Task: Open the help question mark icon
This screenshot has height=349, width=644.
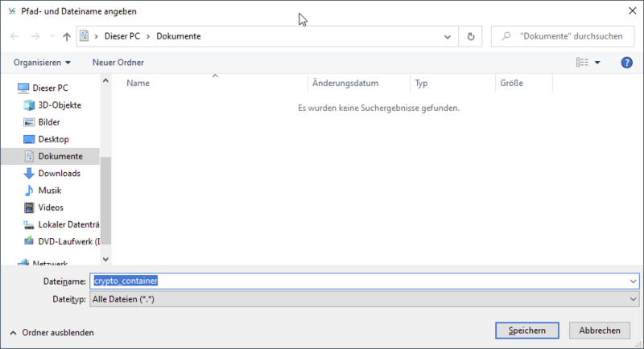Action: coord(626,62)
